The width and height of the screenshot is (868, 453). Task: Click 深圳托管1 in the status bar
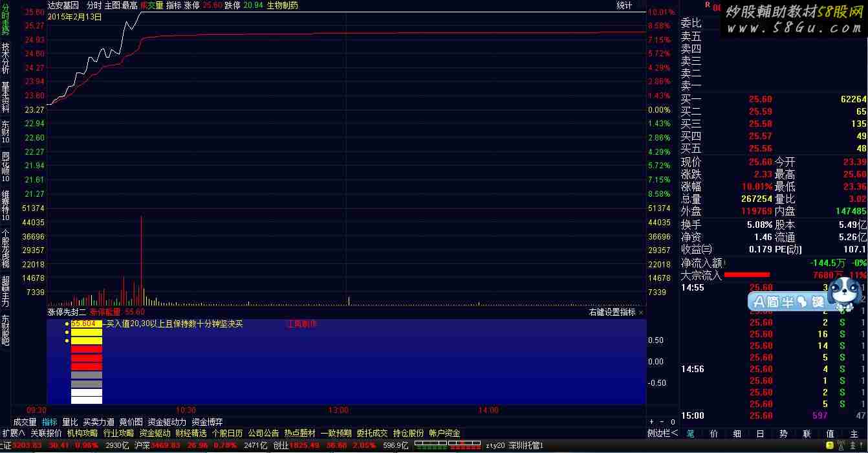[x=526, y=445]
